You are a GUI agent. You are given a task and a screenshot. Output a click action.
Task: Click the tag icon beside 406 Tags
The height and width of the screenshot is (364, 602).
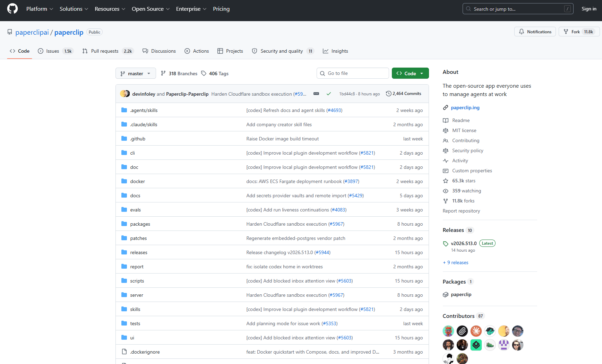(204, 73)
